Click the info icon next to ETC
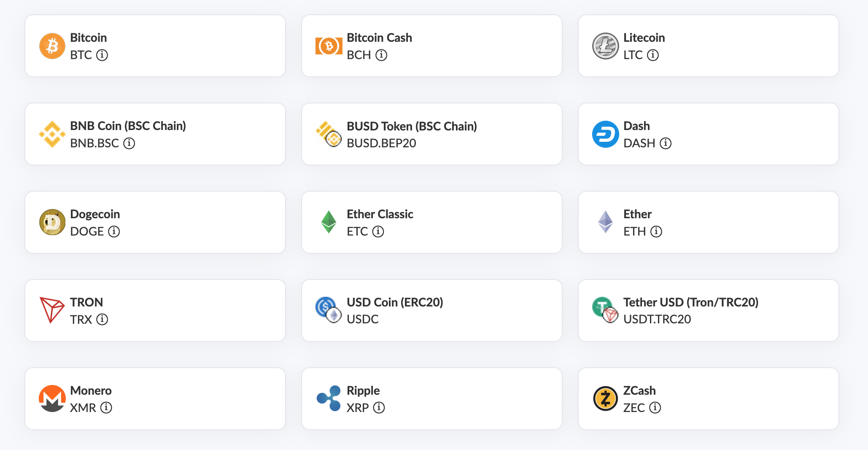The width and height of the screenshot is (868, 450). coord(378,231)
